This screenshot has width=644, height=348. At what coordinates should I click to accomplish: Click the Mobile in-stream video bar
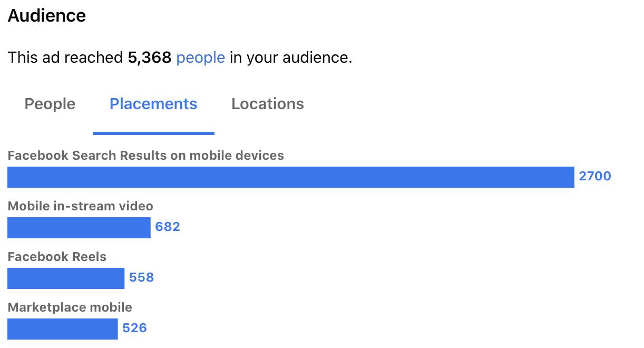[79, 228]
